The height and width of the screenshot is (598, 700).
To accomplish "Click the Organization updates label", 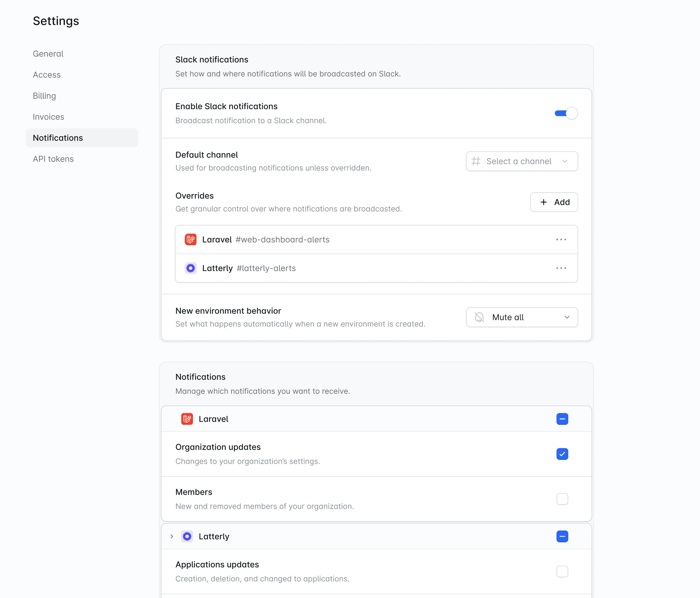I will (x=218, y=447).
